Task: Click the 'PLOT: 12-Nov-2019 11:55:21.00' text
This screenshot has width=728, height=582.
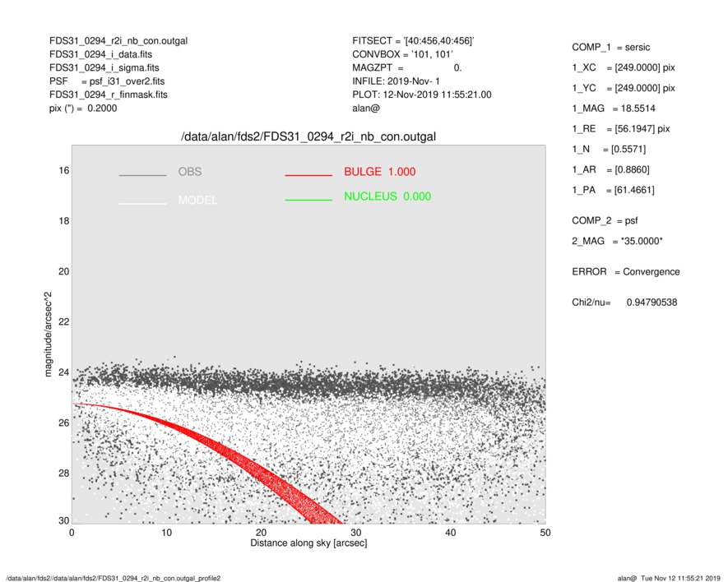Action: tap(421, 95)
